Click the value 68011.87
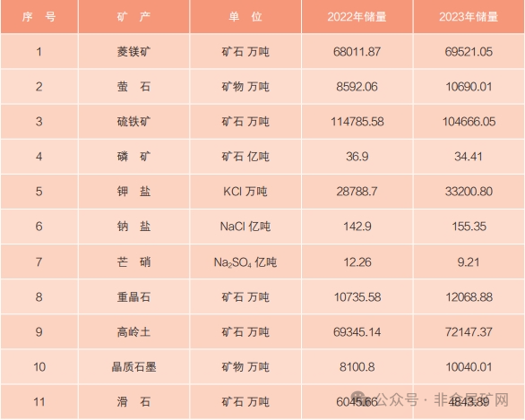525x420 pixels. tap(357, 52)
